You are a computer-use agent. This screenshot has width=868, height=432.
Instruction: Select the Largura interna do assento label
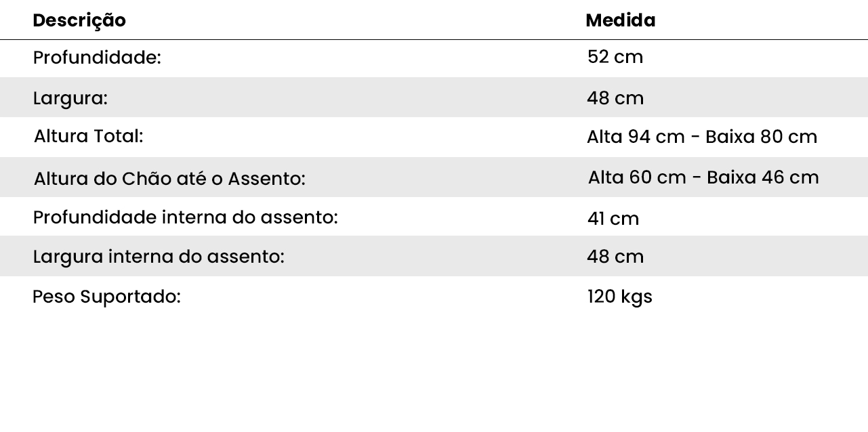(159, 257)
